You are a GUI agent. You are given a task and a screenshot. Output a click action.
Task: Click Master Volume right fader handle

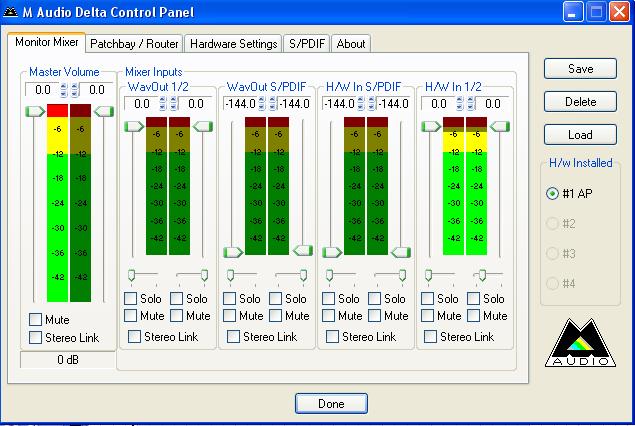pos(104,111)
